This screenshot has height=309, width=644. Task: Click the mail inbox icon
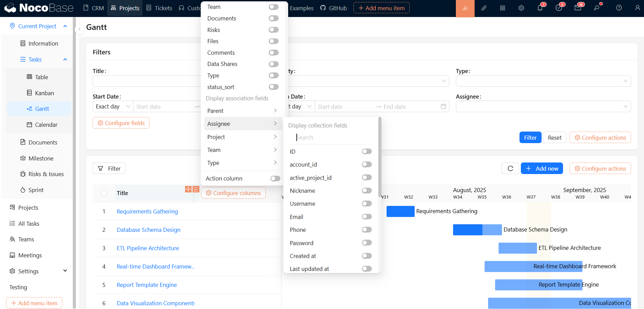pos(578,8)
